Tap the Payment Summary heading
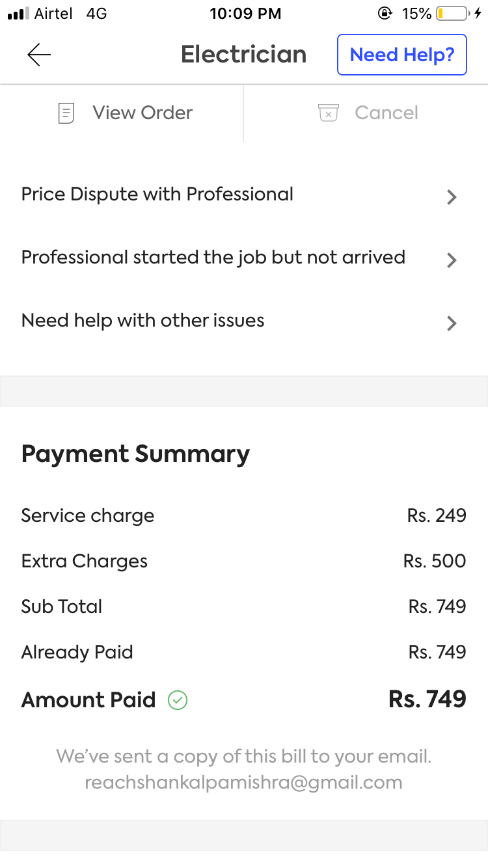Screen dimensions: 488x868 (x=135, y=454)
